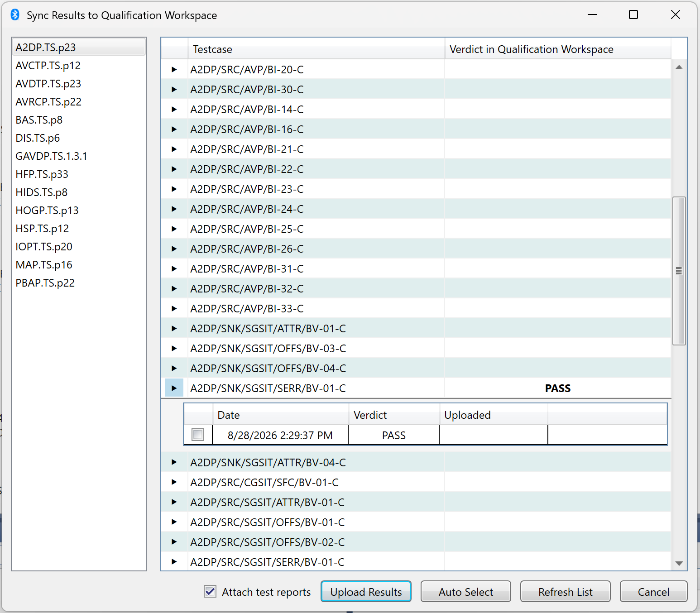Viewport: 700px width, 613px height.
Task: Select the A2DP/SRC/AVP/BI-24-C testcase text
Action: pyautogui.click(x=247, y=209)
